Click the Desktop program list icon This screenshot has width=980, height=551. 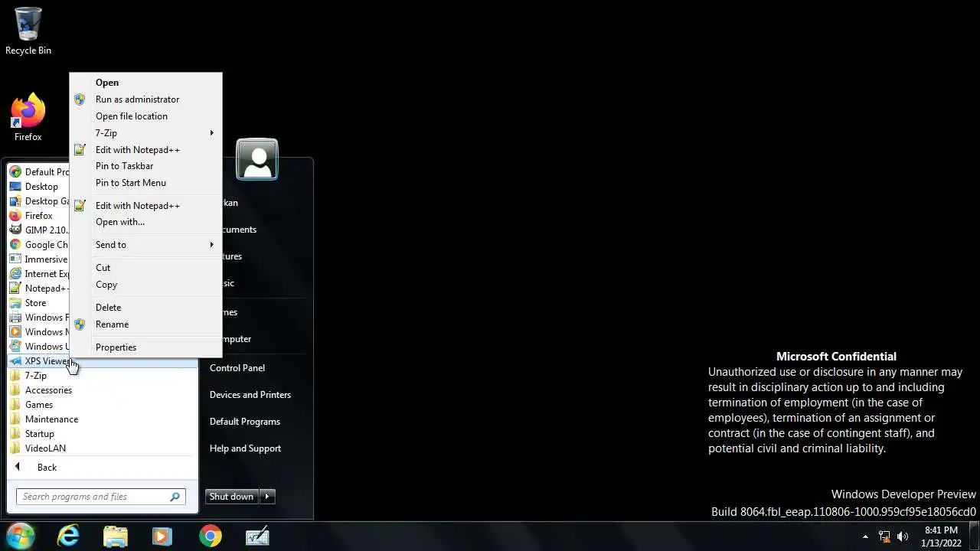pos(15,186)
